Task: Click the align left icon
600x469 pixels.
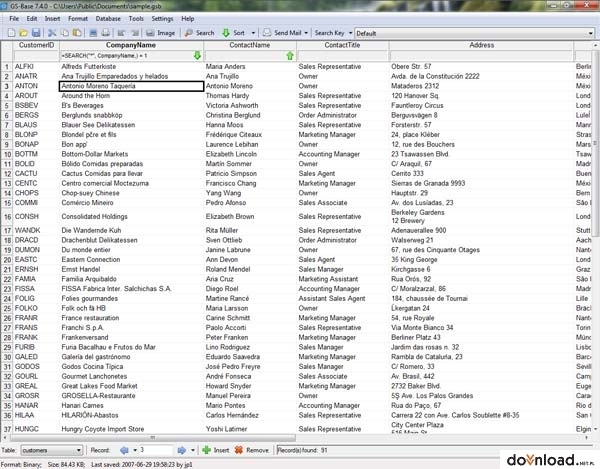Action: [122, 33]
